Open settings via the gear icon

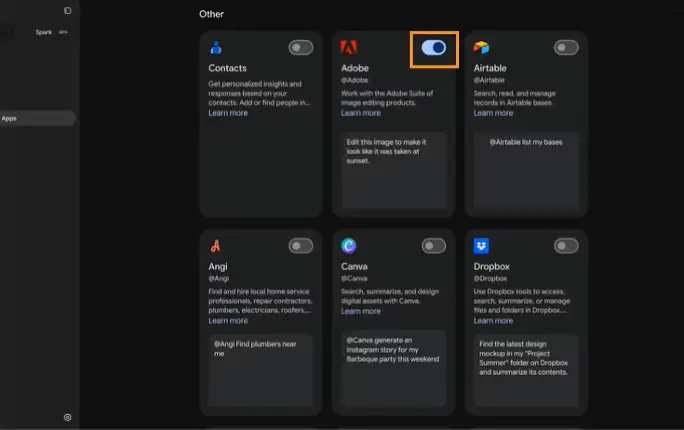(x=67, y=417)
